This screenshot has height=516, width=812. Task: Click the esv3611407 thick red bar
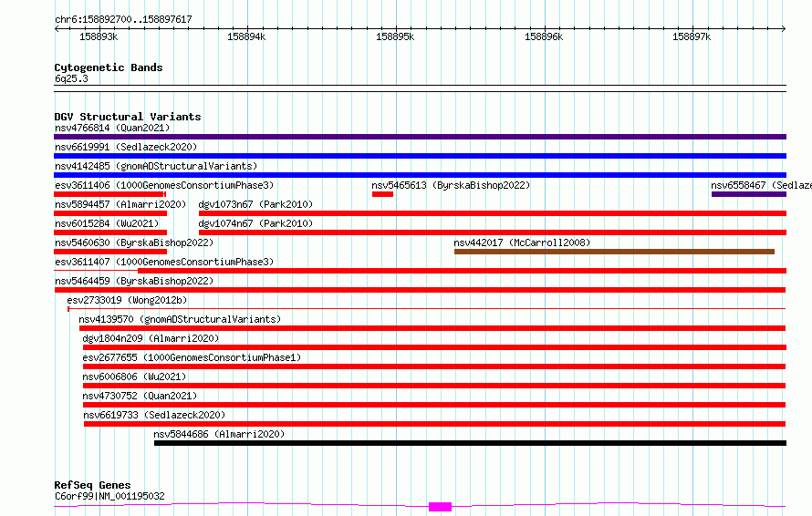click(x=462, y=271)
